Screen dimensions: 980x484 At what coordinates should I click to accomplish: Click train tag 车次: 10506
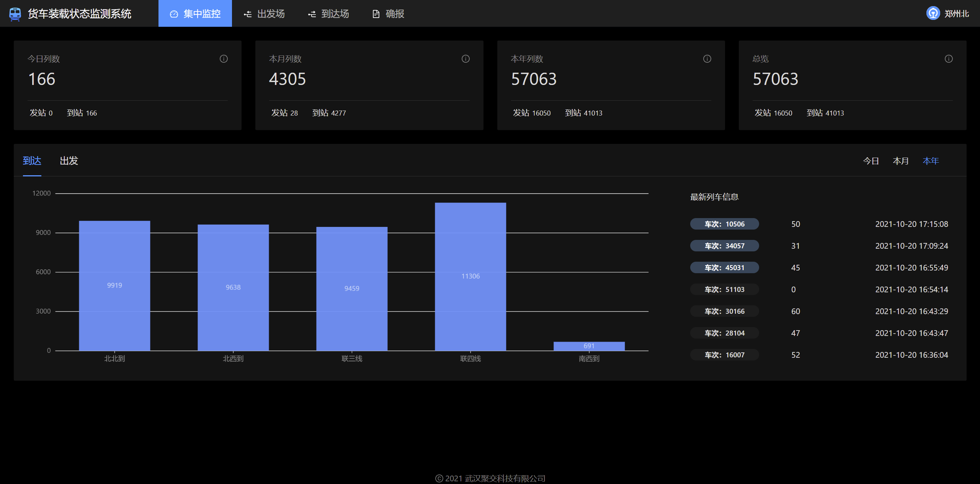click(724, 224)
